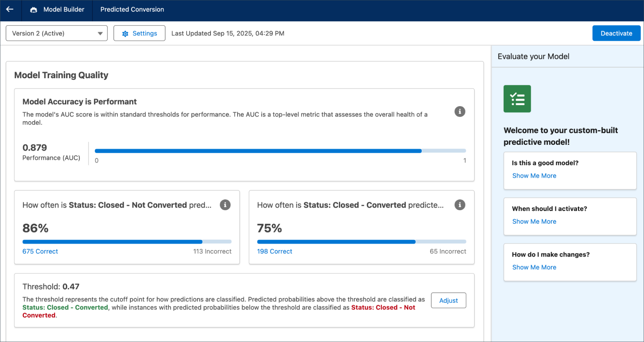Screen dimensions: 644x342
Task: Select the Model Builder cloud icon
Action: [x=33, y=10]
